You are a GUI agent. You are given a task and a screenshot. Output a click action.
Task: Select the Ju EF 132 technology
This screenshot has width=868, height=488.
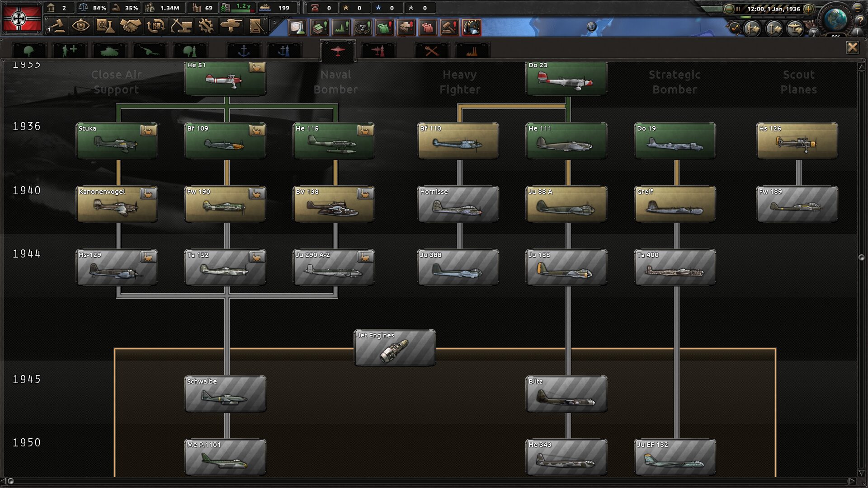(x=675, y=457)
